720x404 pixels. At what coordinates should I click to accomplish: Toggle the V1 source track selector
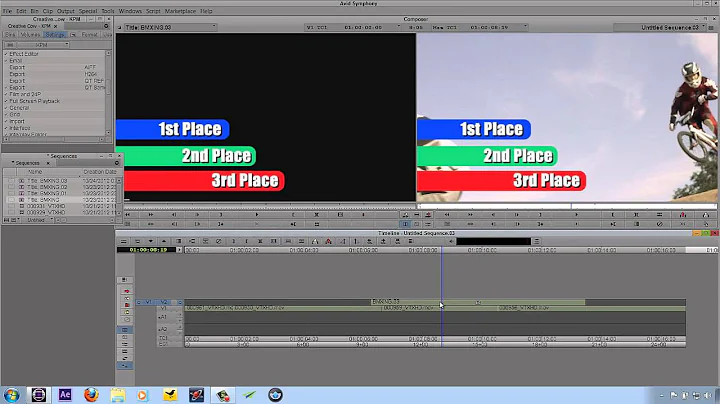click(148, 302)
